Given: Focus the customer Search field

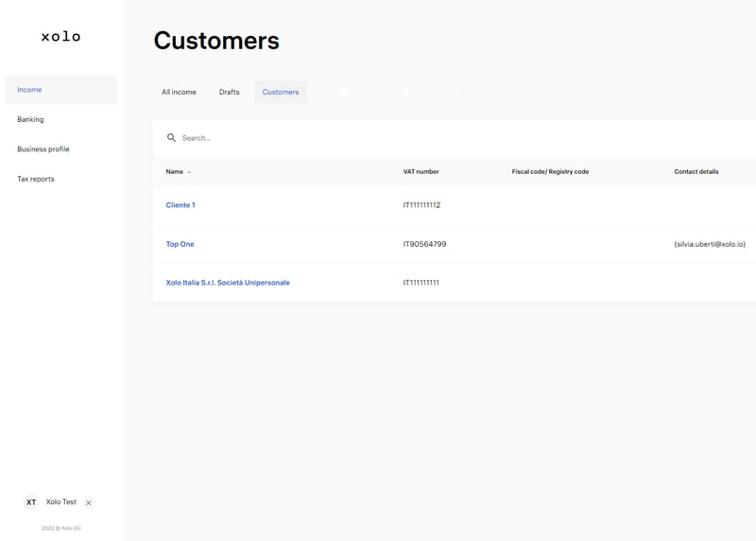Looking at the screenshot, I should coord(378,138).
